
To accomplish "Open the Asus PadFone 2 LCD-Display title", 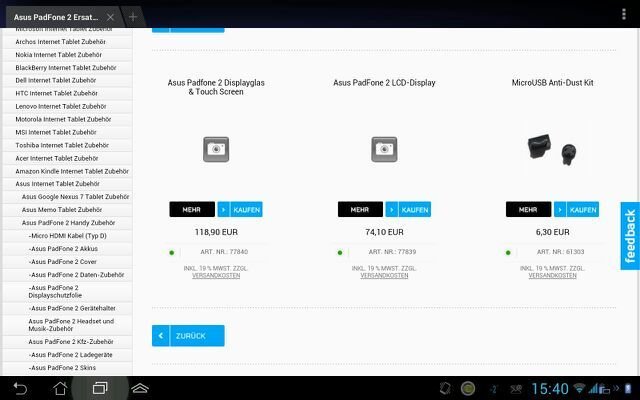I will pyautogui.click(x=384, y=82).
